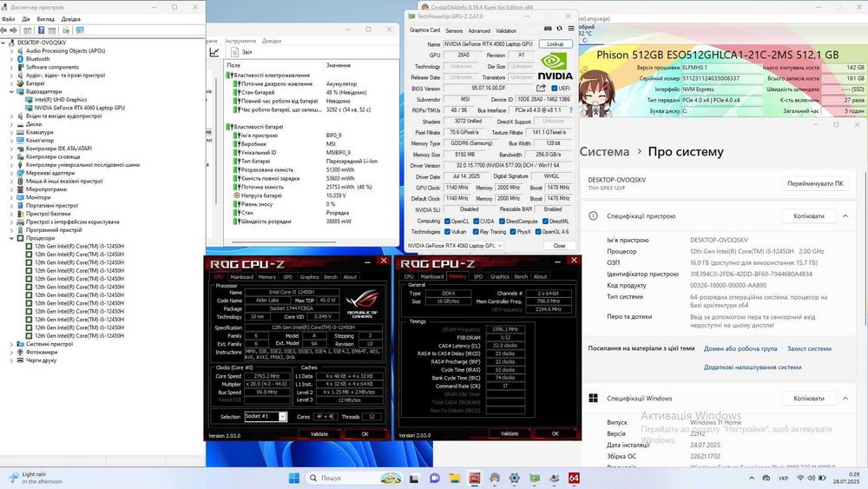Click the NVIDIA logo in GPU-Z
Screen dimensions: 868x489
tap(555, 66)
